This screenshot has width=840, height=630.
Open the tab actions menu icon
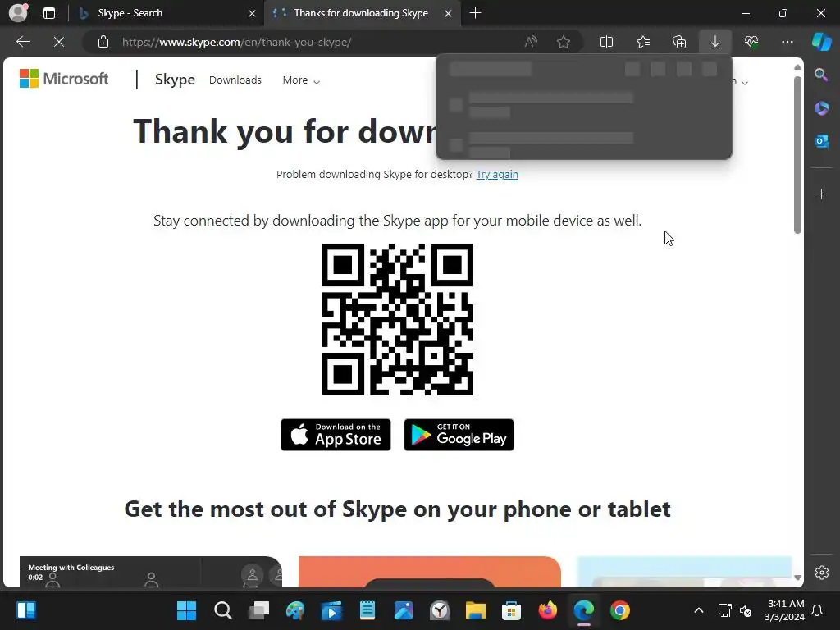click(x=49, y=13)
